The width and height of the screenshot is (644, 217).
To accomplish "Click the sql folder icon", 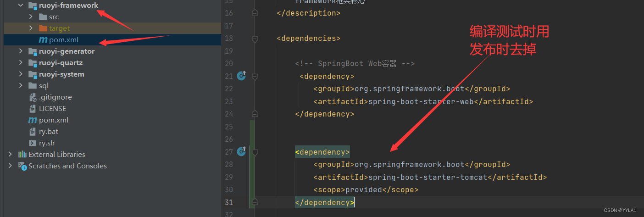I will click(x=33, y=86).
